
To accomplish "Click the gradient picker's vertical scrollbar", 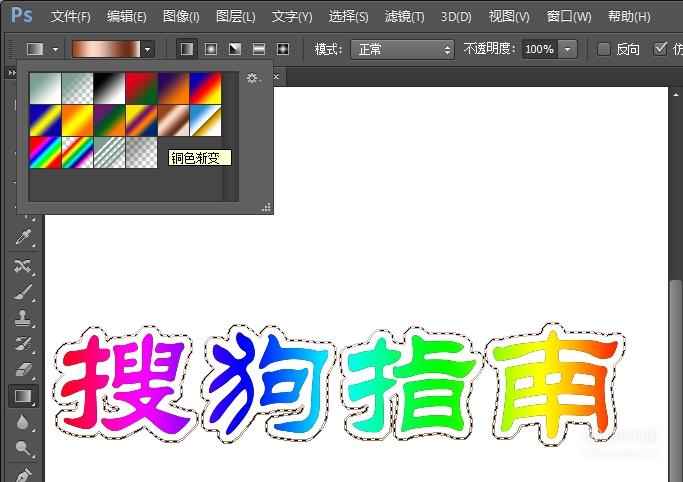I will (230, 136).
